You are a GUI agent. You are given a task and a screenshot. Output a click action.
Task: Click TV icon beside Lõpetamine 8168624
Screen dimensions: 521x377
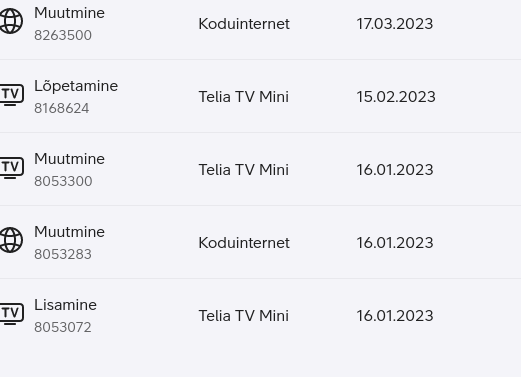[x=12, y=95]
